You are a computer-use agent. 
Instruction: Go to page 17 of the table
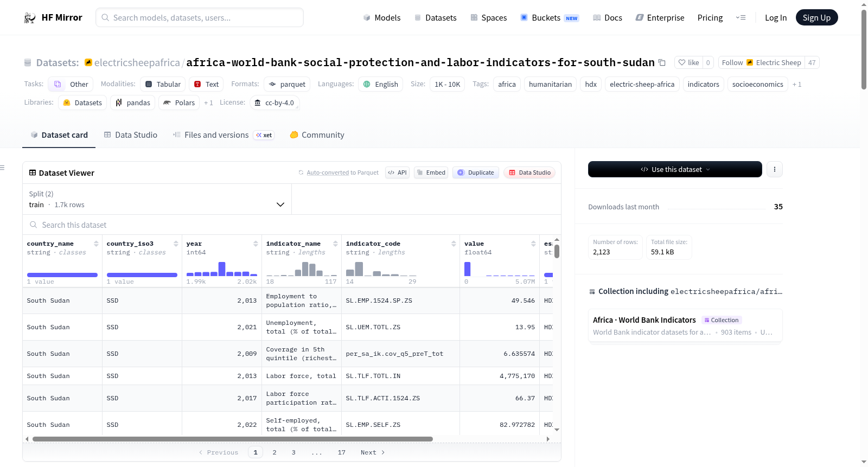(x=341, y=452)
